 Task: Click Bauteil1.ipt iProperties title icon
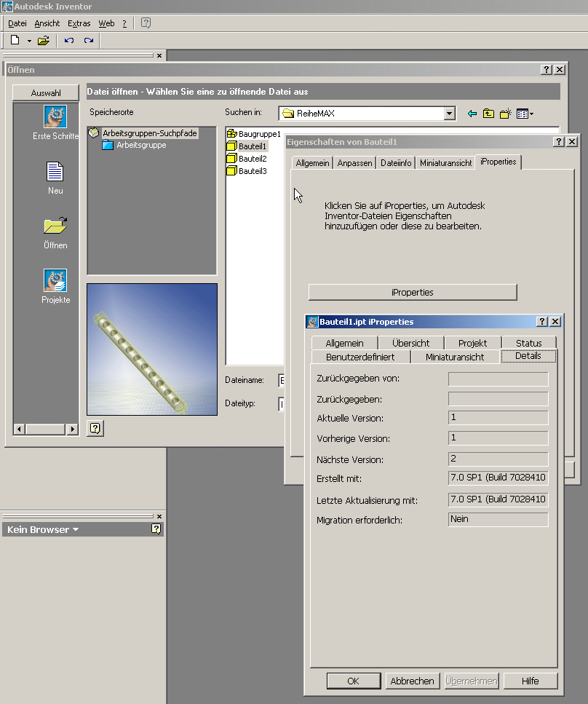pos(312,322)
